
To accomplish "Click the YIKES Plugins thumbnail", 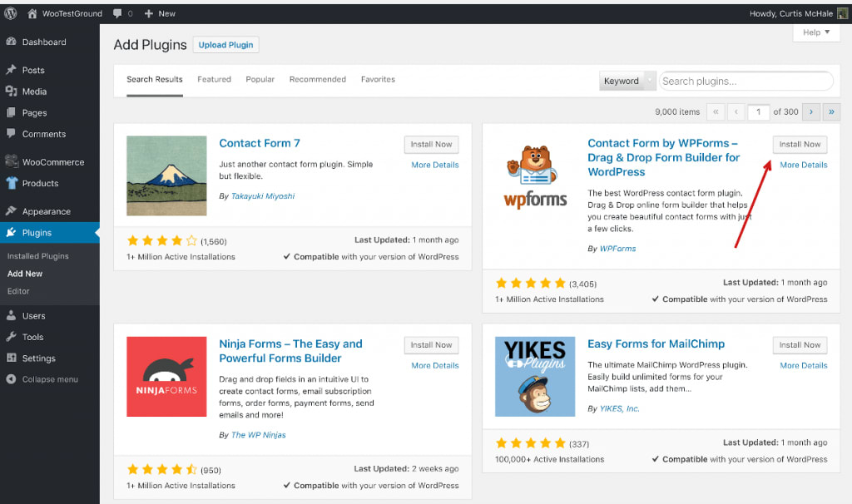I will 535,377.
